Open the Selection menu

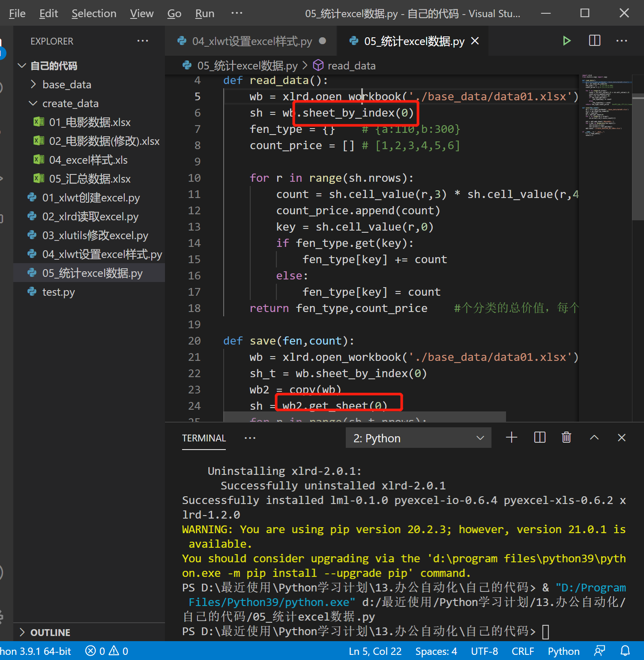[94, 13]
